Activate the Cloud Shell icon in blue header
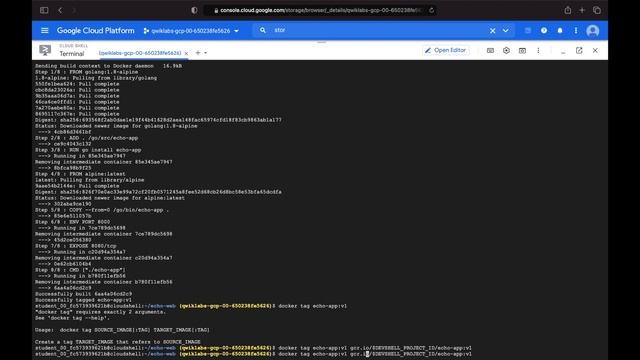This screenshot has height=360, width=640. pos(528,31)
